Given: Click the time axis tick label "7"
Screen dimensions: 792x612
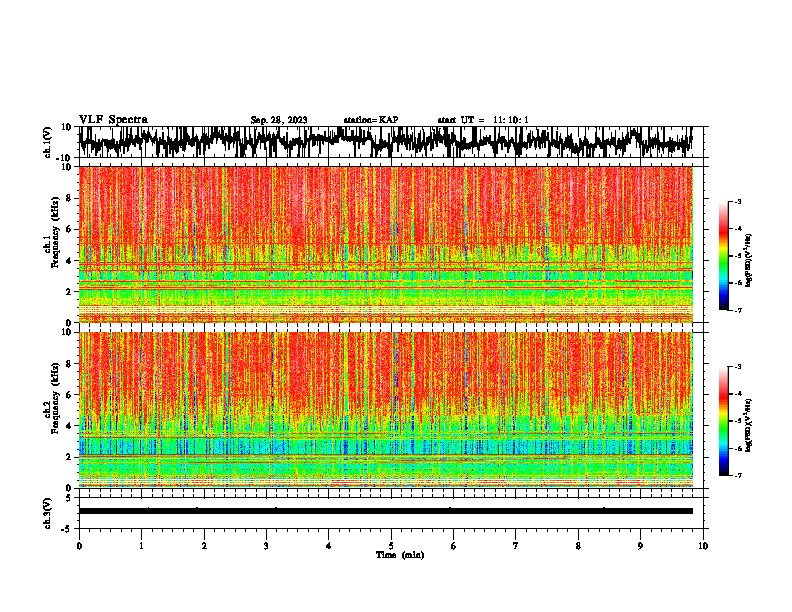Looking at the screenshot, I should 516,546.
